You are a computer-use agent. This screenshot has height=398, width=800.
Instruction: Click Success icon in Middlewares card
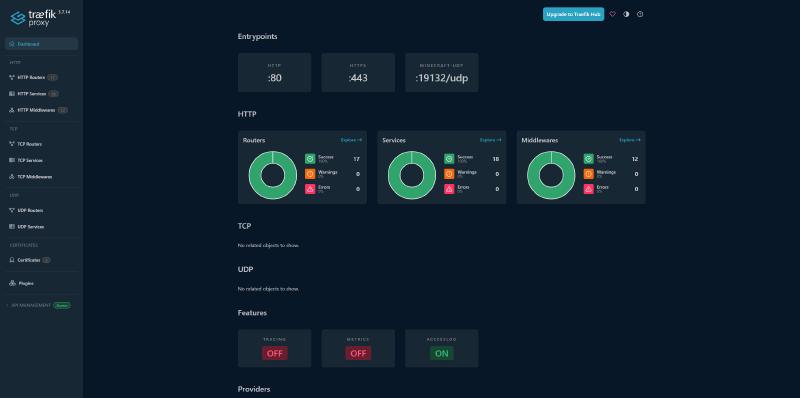pos(589,159)
